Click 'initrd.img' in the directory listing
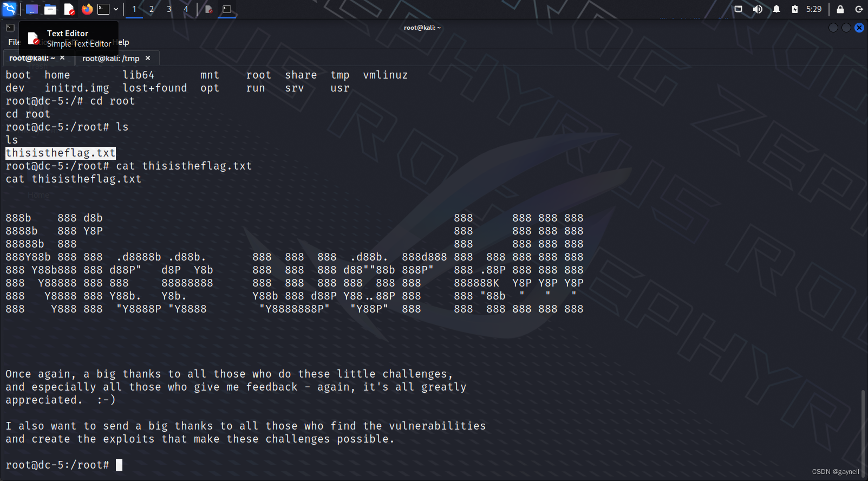 (x=77, y=88)
